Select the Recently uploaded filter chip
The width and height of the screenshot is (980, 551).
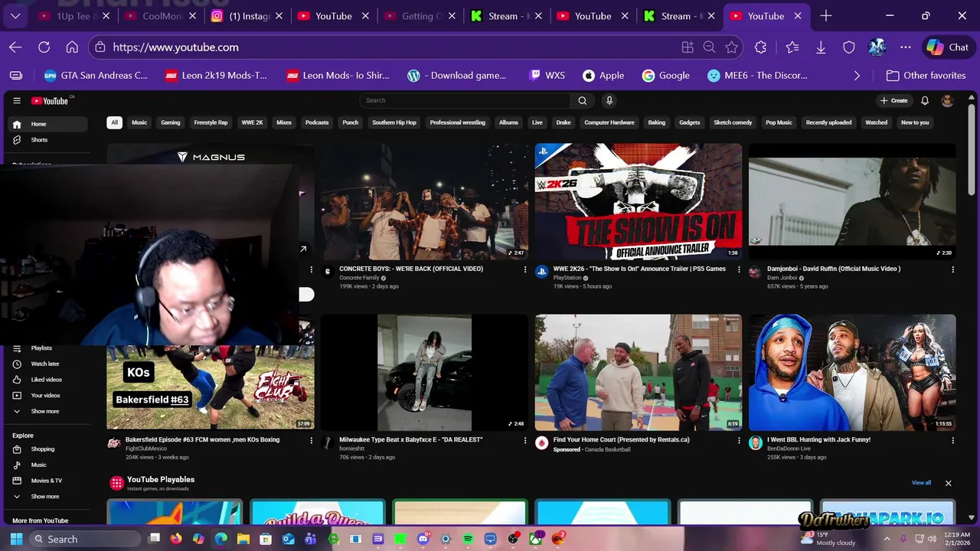828,122
